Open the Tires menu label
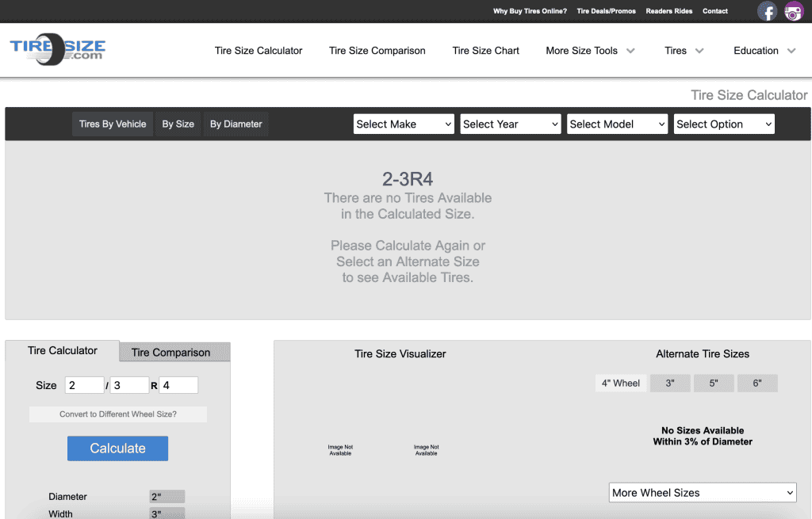This screenshot has height=519, width=812. click(676, 51)
